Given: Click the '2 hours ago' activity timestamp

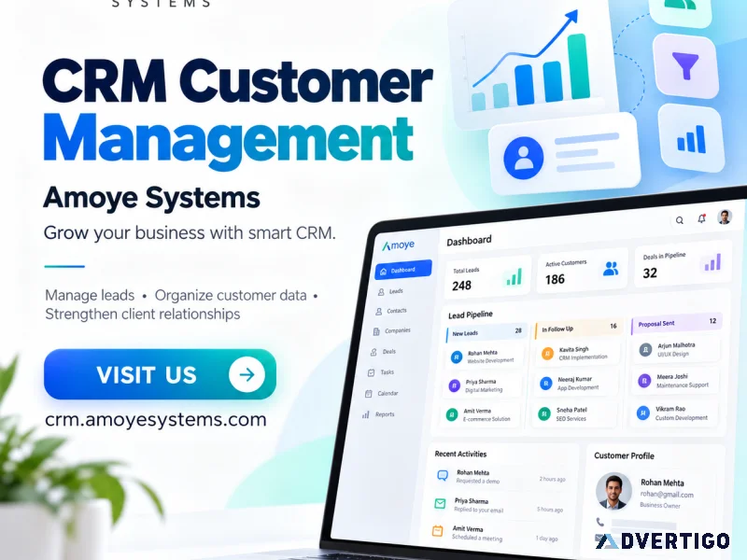Looking at the screenshot, I should pos(552,479).
